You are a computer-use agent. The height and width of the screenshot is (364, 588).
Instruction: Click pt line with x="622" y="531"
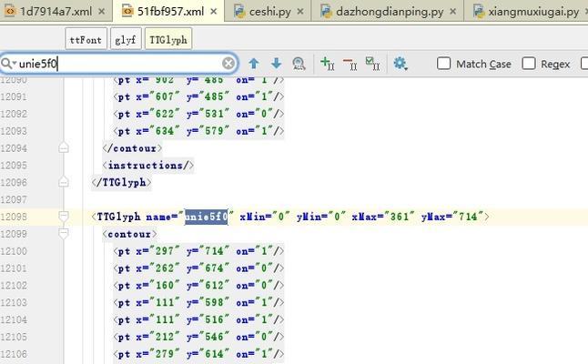(x=198, y=114)
